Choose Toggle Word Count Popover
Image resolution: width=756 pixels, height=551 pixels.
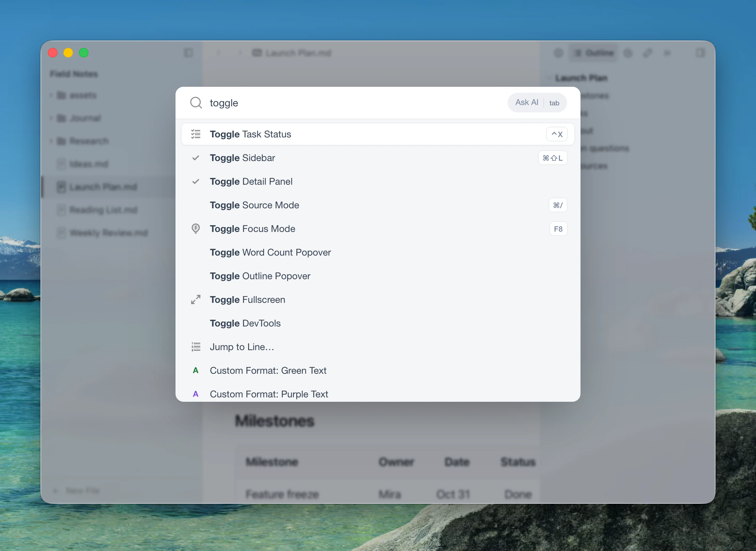point(378,252)
